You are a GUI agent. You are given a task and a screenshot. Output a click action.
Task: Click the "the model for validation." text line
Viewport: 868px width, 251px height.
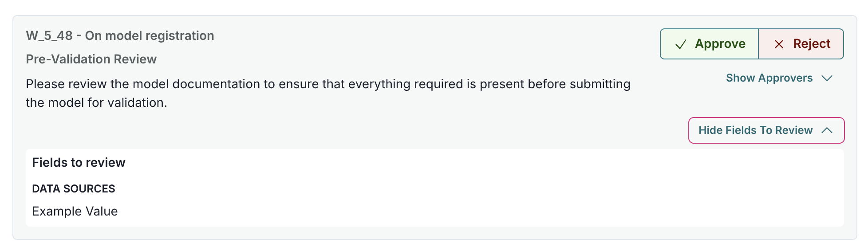tap(96, 103)
